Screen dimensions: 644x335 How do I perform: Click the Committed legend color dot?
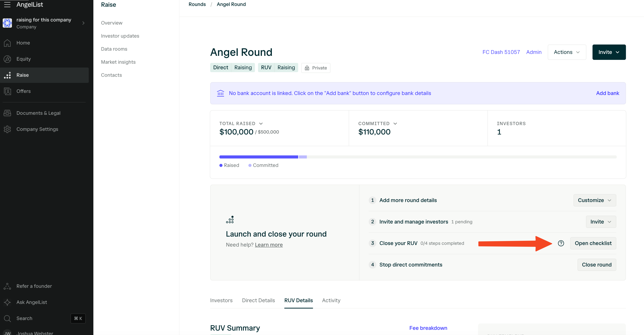click(250, 166)
